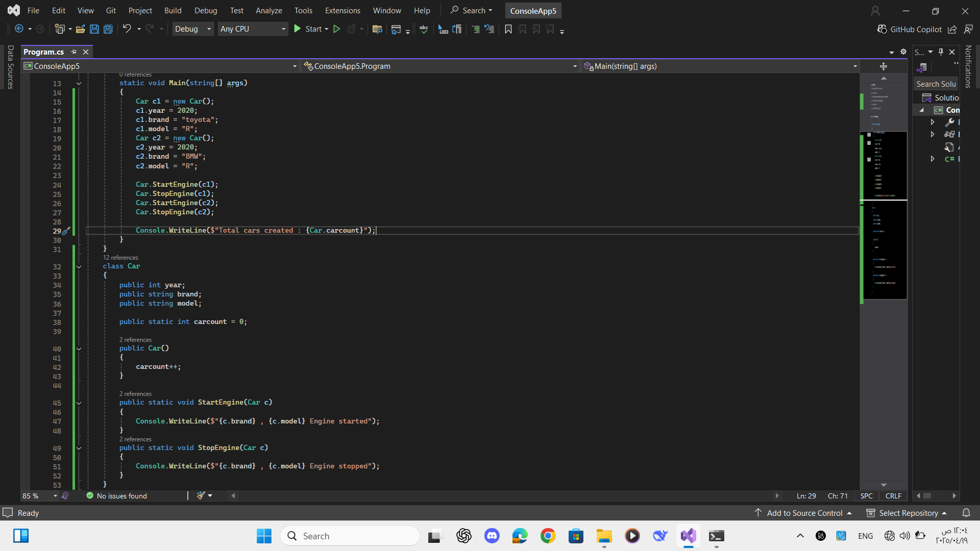Open the Send Feedback icon at top right
The width and height of the screenshot is (980, 551).
tap(968, 29)
